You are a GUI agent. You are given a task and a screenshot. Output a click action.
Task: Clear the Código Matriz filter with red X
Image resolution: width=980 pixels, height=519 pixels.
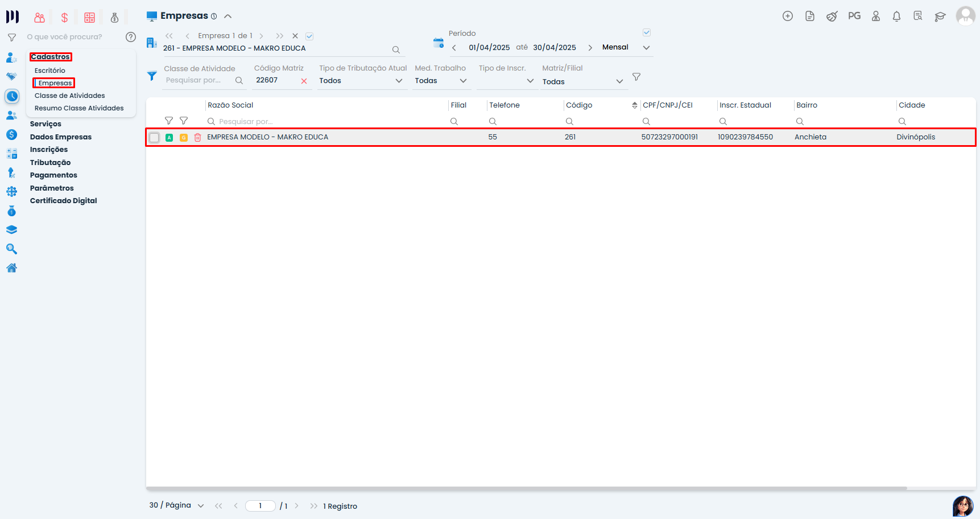[x=304, y=81]
